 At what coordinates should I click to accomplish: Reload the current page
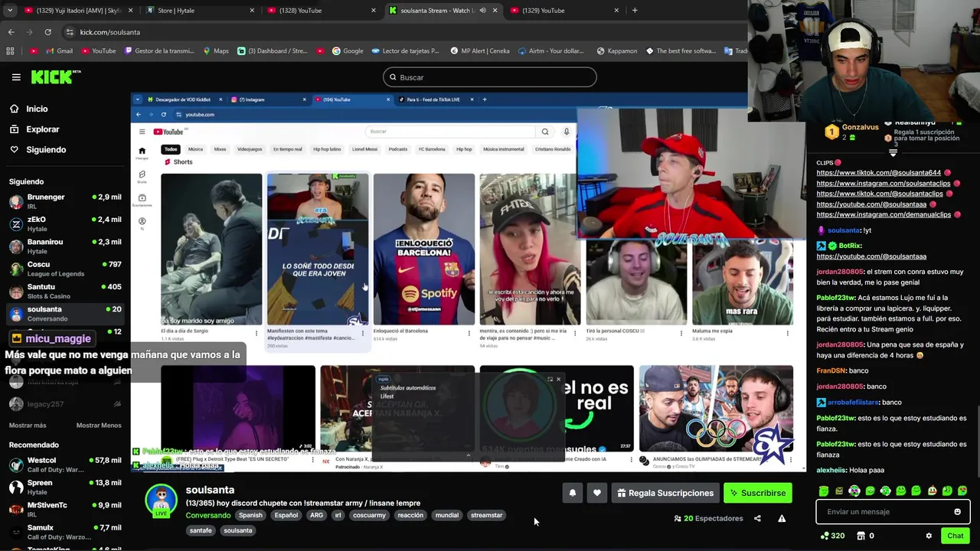(47, 32)
